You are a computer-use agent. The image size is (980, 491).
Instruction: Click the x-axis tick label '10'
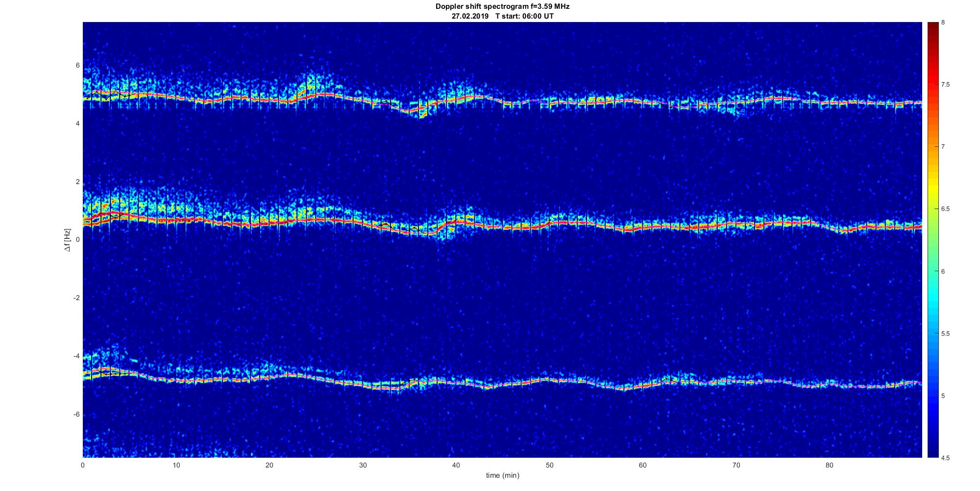(x=176, y=465)
